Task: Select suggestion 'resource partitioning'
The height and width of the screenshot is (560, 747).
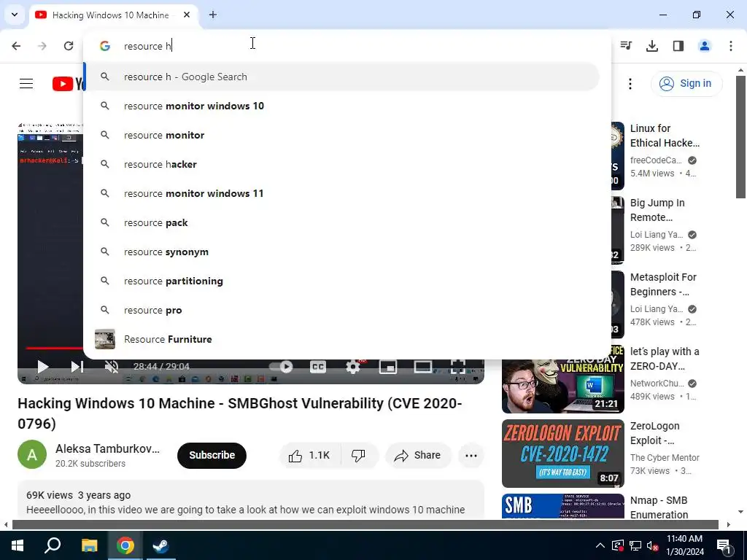Action: pos(341,281)
